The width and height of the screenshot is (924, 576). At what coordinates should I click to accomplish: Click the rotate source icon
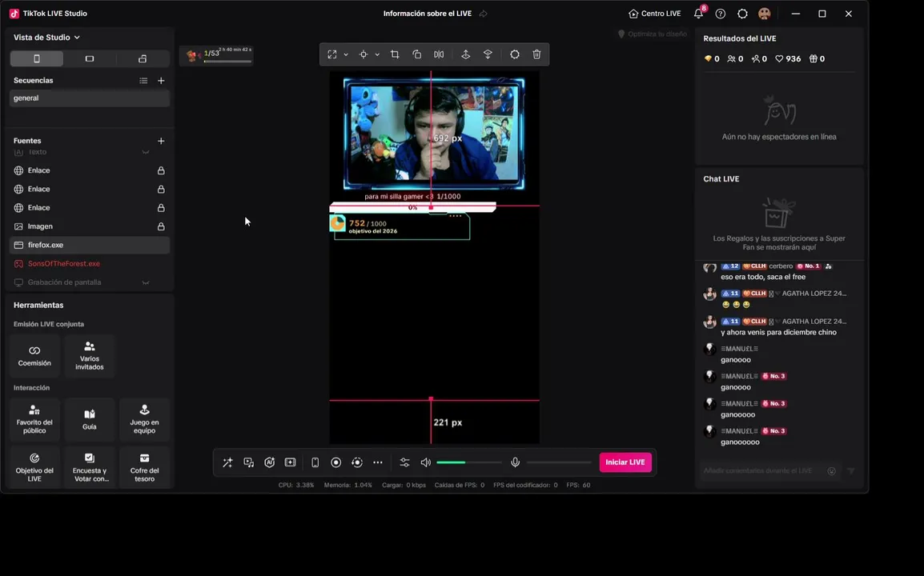click(x=416, y=54)
